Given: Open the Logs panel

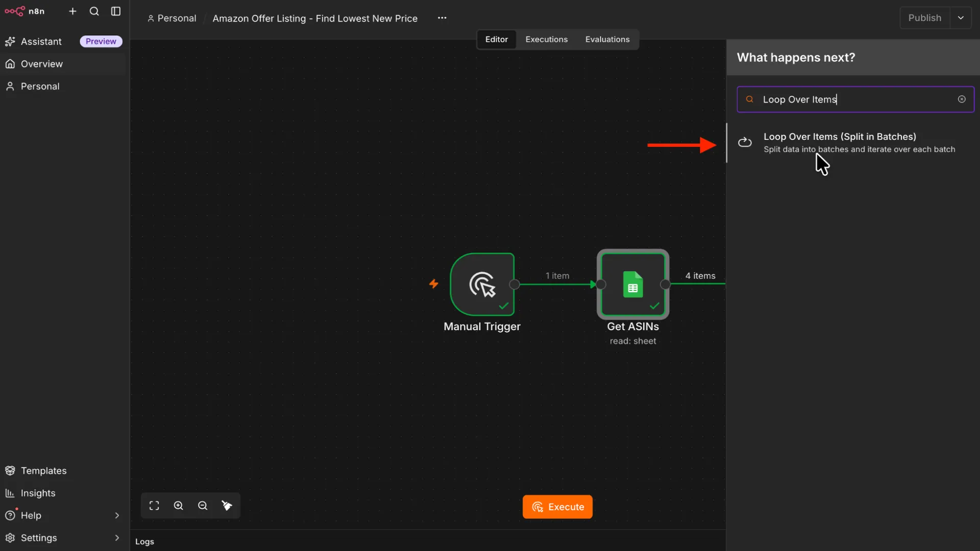Looking at the screenshot, I should tap(144, 542).
